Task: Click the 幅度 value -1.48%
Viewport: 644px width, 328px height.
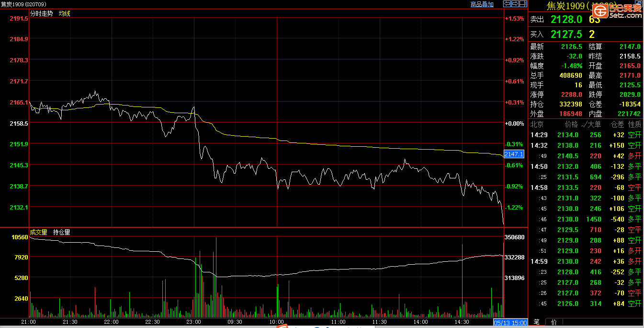Action: click(x=572, y=66)
